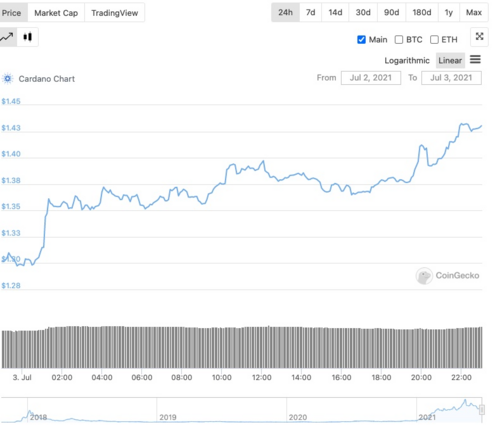This screenshot has width=500, height=432.
Task: Switch to line chart view icon
Action: point(7,37)
